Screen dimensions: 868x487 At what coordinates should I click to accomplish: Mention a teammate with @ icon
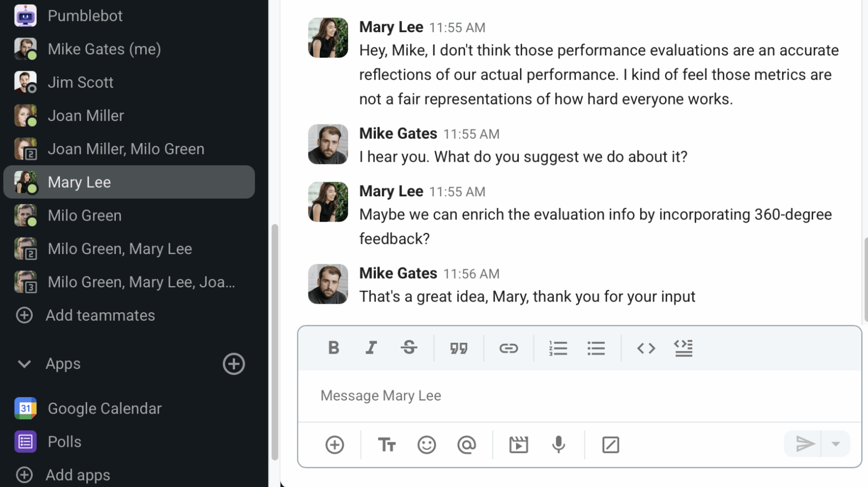coord(466,445)
